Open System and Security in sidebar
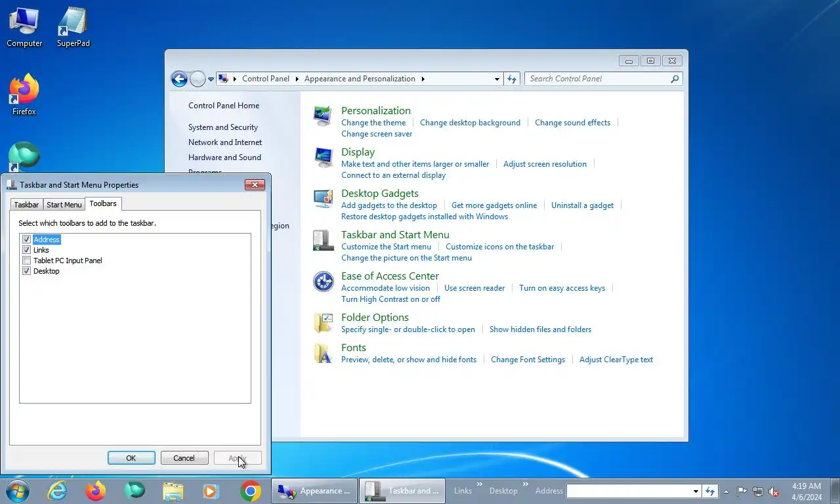Screen dimensions: 840x504 click(x=223, y=127)
